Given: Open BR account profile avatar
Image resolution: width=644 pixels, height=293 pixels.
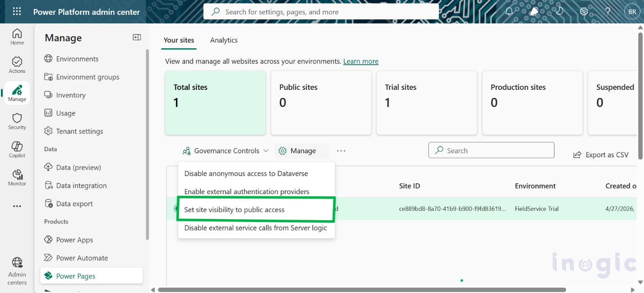Looking at the screenshot, I should tap(632, 12).
